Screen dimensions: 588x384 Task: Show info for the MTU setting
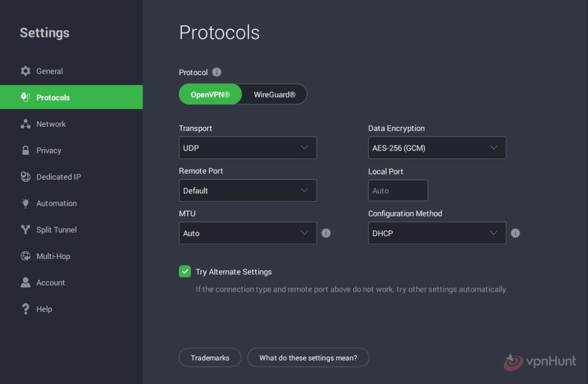[x=326, y=233]
